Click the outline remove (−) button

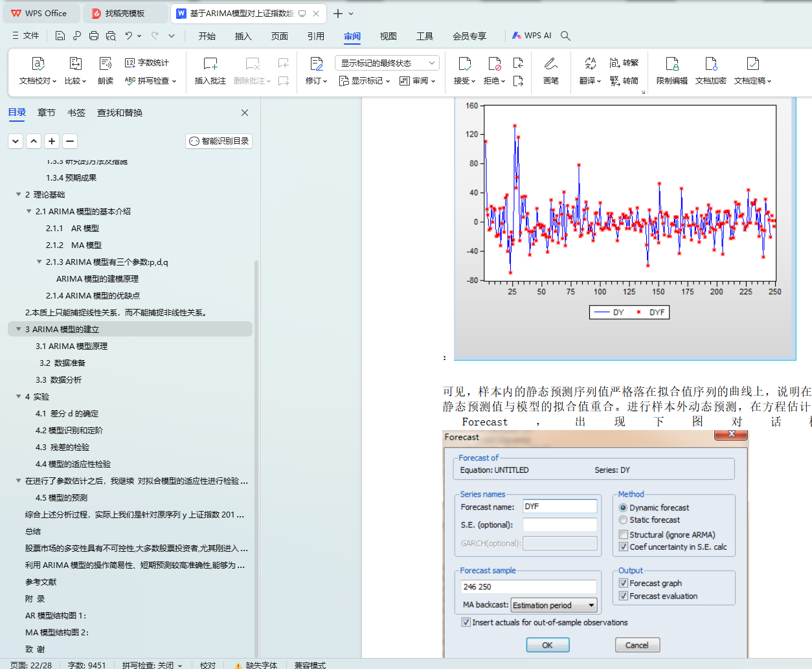click(x=70, y=141)
